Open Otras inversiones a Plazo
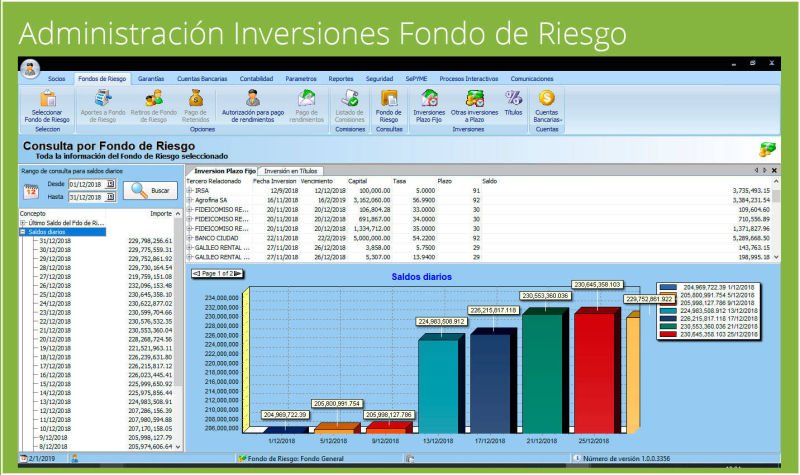 pyautogui.click(x=474, y=107)
